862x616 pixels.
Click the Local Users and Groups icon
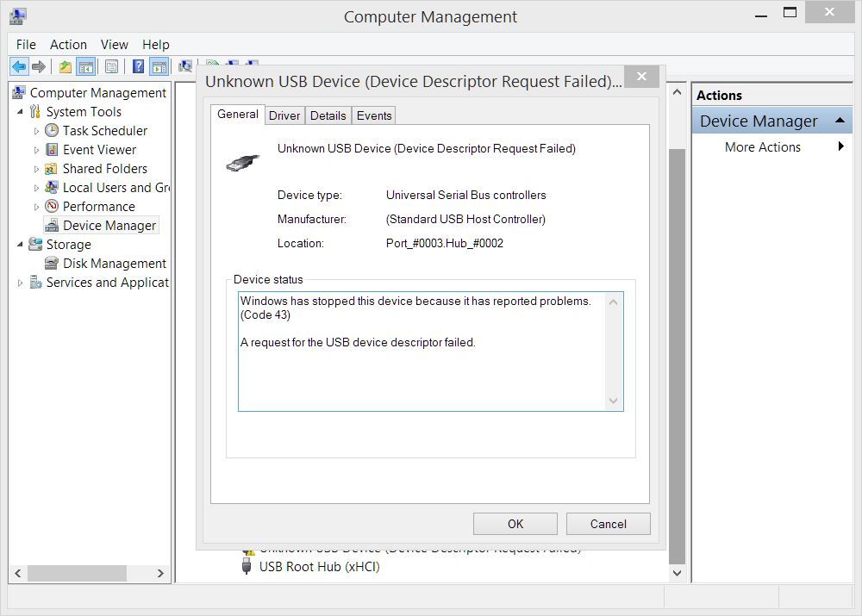point(52,187)
